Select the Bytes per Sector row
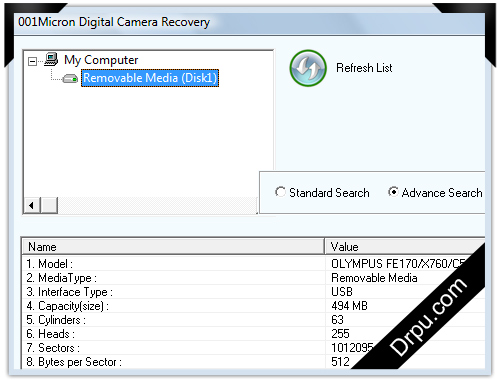Viewport: 500px width, 380px height. (253, 362)
